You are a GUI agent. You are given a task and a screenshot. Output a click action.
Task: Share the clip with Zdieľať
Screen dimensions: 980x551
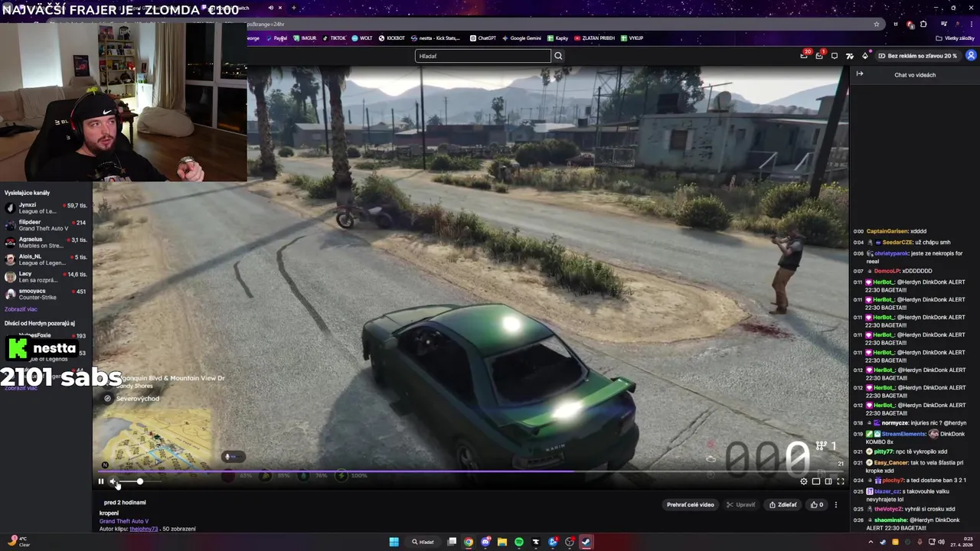click(x=782, y=505)
